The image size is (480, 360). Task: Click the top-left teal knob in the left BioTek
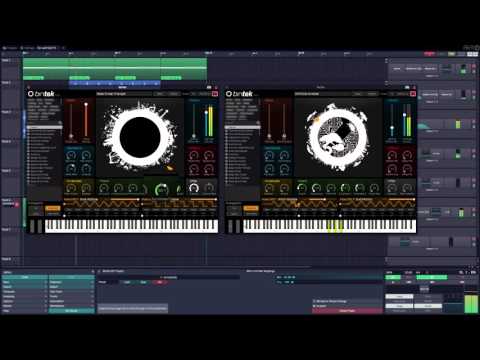tap(71, 155)
